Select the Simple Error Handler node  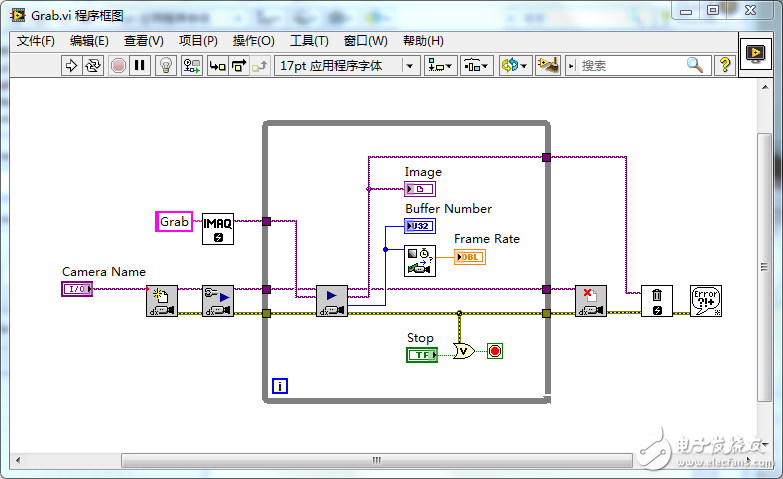coord(706,301)
